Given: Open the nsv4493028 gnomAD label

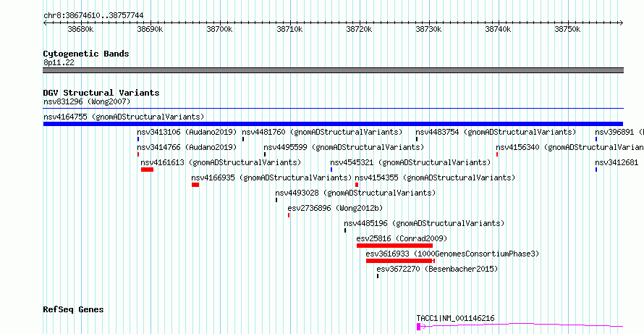Looking at the screenshot, I should click(356, 193).
